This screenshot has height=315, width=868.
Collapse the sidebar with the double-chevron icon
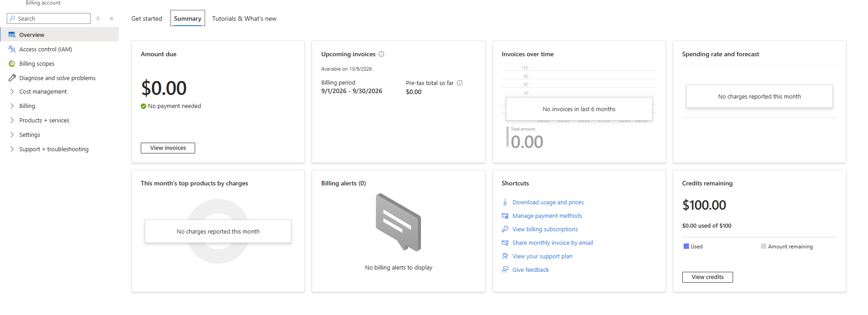tap(112, 18)
